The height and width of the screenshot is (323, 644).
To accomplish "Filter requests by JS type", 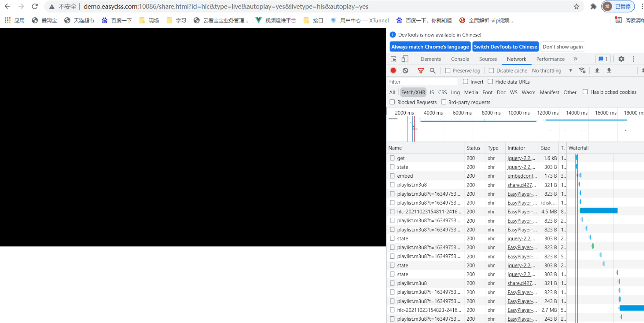I will click(x=432, y=92).
